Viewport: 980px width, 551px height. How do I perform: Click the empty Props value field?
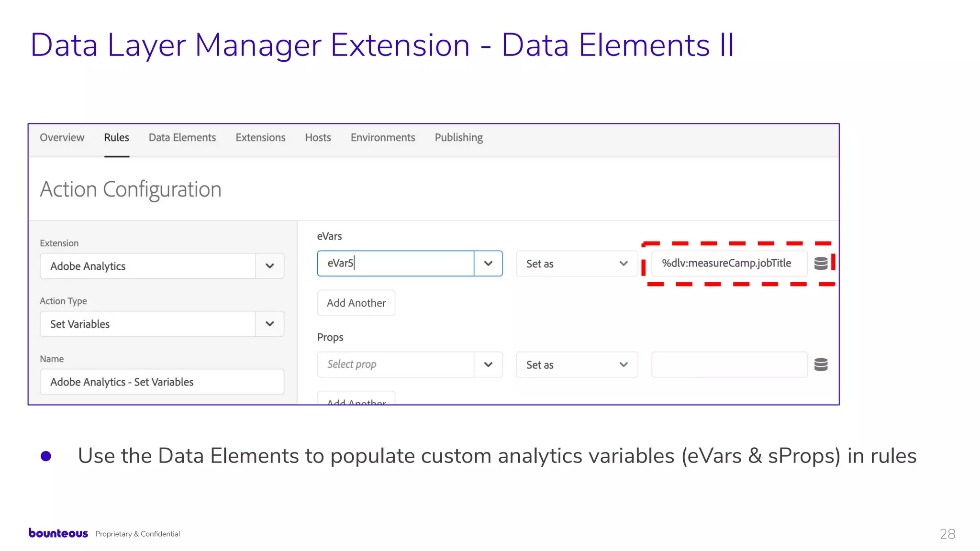coord(729,364)
